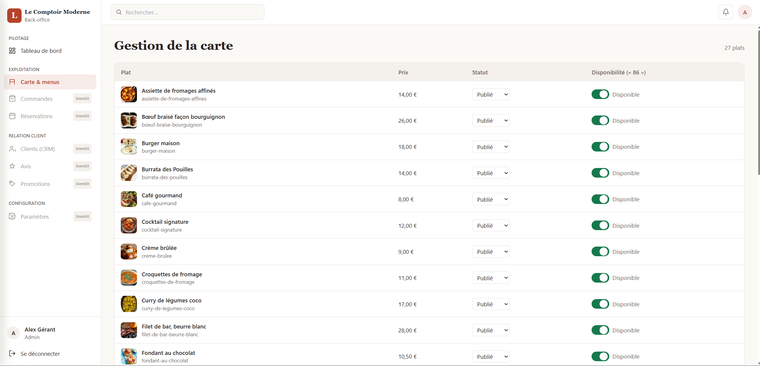Open Clients (CRM) menu item
This screenshot has width=760, height=366.
click(x=50, y=149)
